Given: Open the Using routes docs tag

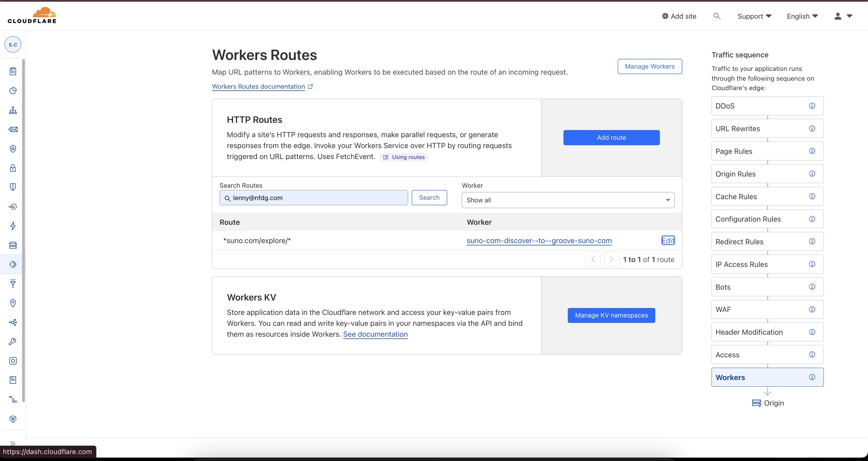Looking at the screenshot, I should 404,157.
